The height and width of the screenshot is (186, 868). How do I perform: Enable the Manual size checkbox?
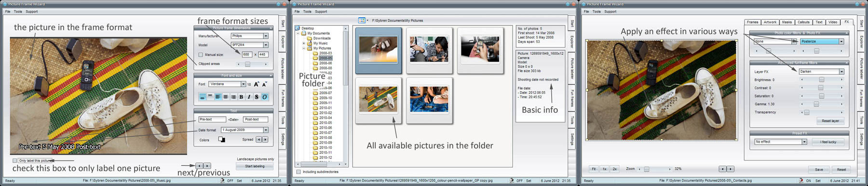pyautogui.click(x=201, y=54)
